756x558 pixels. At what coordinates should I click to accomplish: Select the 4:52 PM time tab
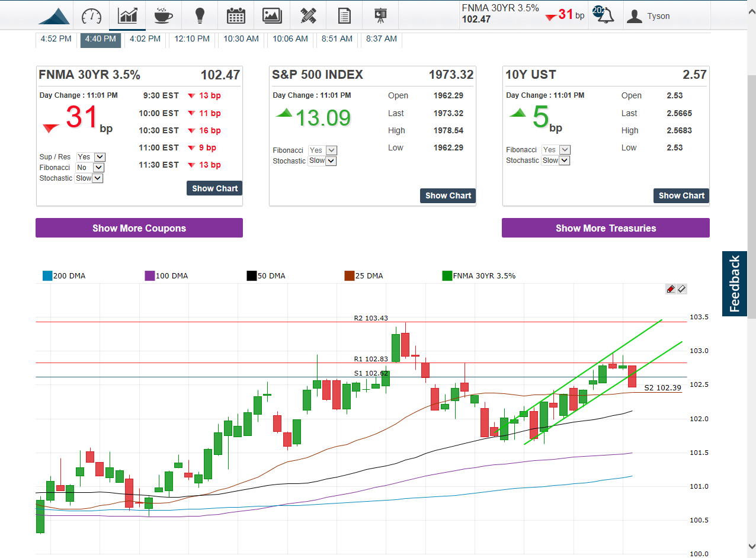(x=56, y=39)
